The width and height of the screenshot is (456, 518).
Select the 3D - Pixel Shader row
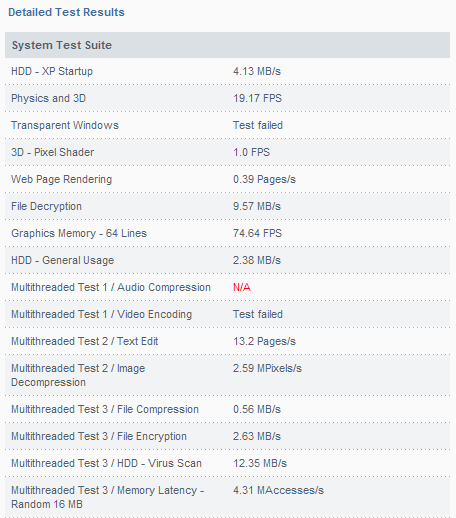pos(227,152)
